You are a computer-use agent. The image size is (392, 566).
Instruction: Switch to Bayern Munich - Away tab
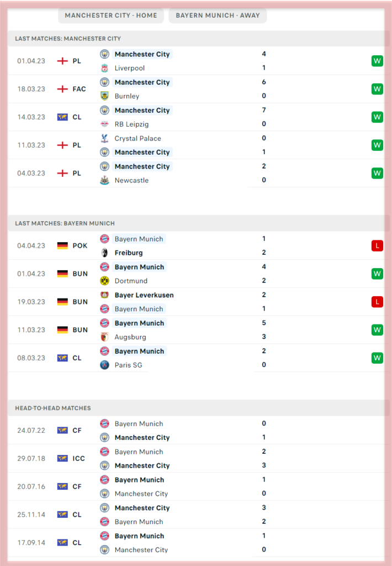pyautogui.click(x=218, y=15)
